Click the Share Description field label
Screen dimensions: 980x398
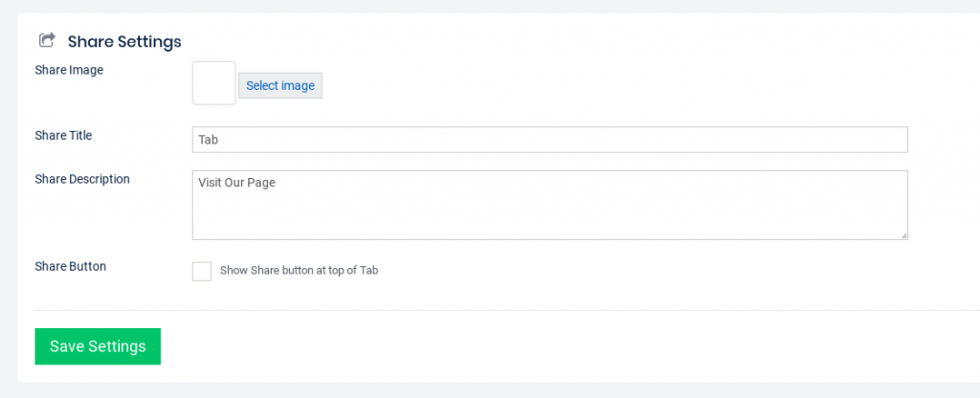(x=82, y=179)
